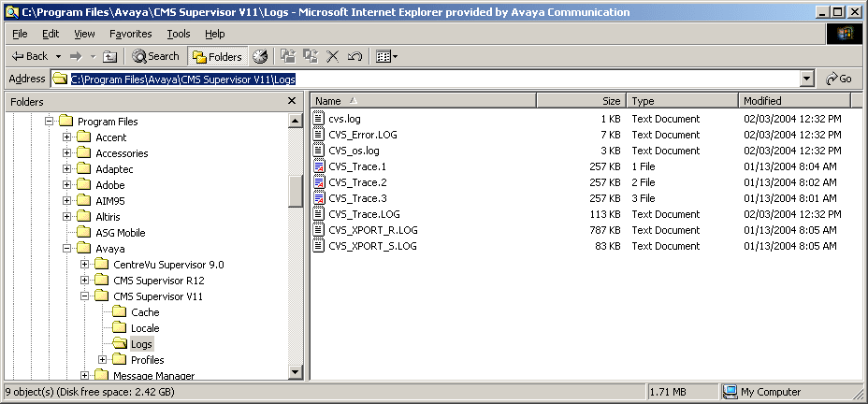Click the Delete X toolbar icon

click(x=333, y=56)
